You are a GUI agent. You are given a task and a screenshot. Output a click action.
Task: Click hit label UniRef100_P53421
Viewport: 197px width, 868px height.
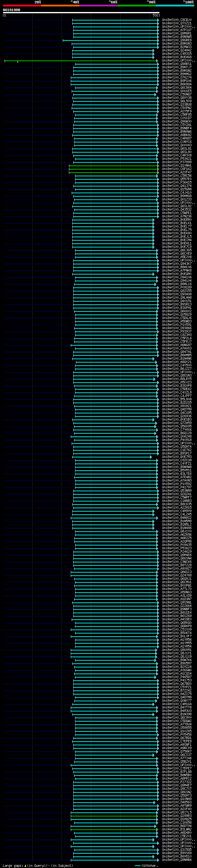pos(176,159)
